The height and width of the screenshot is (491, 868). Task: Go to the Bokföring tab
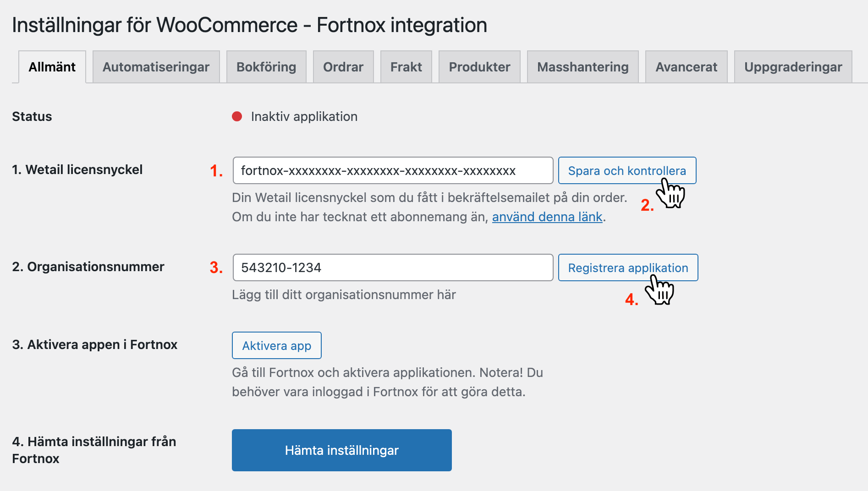point(266,67)
